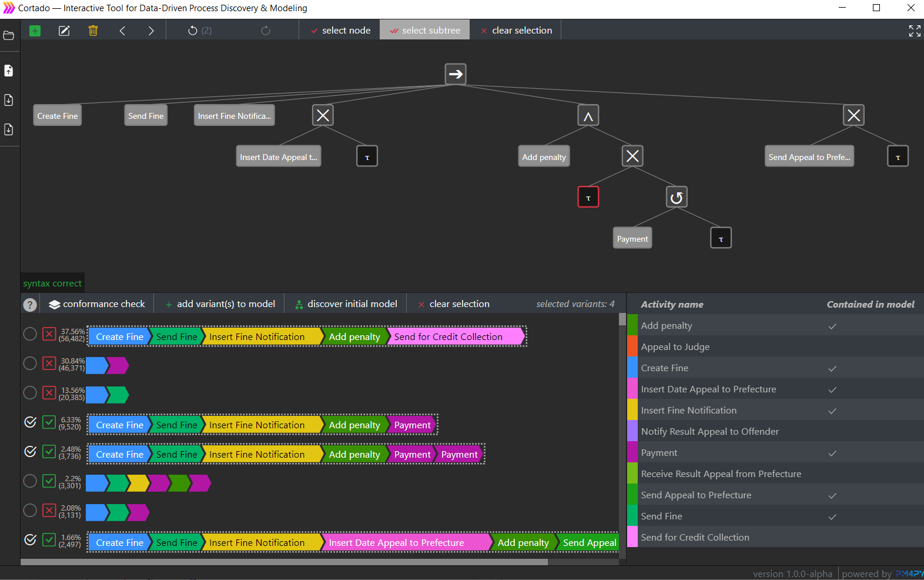The height and width of the screenshot is (580, 924).
Task: Click the right arrow shift icon
Action: (x=151, y=31)
